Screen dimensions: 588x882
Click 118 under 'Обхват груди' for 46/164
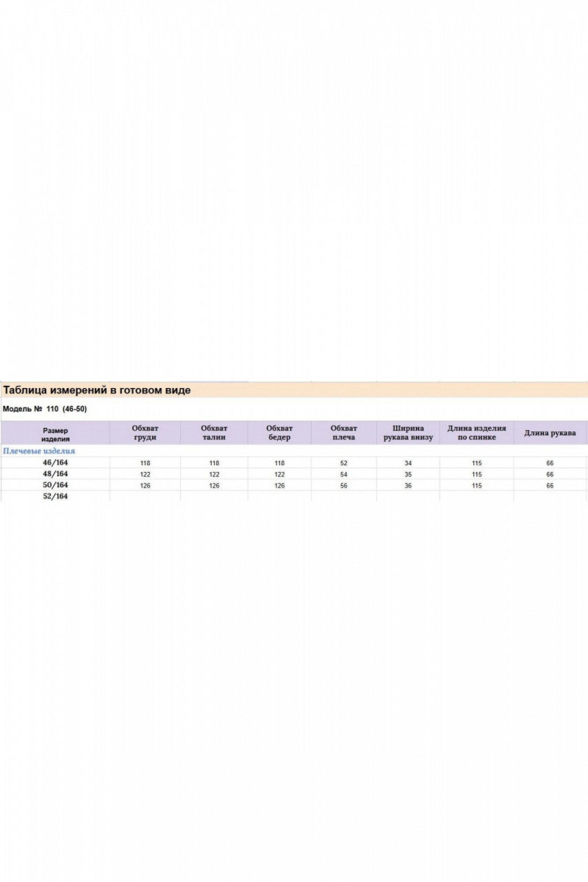(145, 463)
